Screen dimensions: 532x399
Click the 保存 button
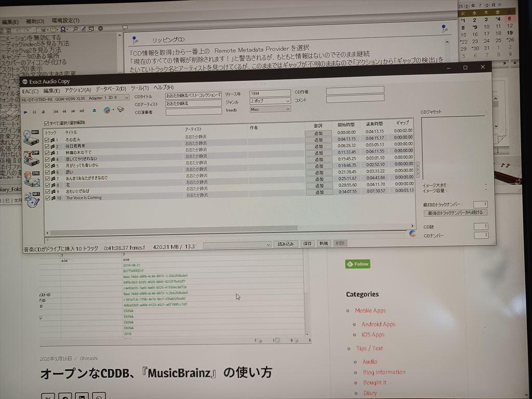[308, 244]
